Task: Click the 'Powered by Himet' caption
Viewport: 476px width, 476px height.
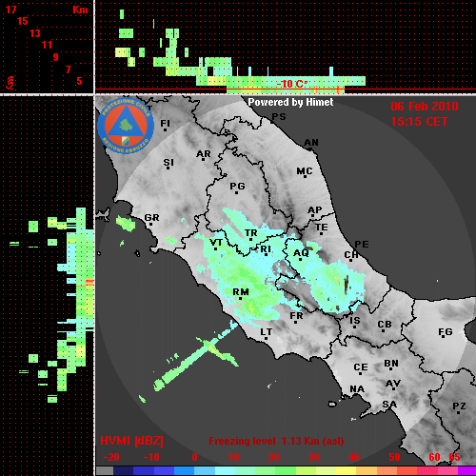Action: [x=290, y=102]
